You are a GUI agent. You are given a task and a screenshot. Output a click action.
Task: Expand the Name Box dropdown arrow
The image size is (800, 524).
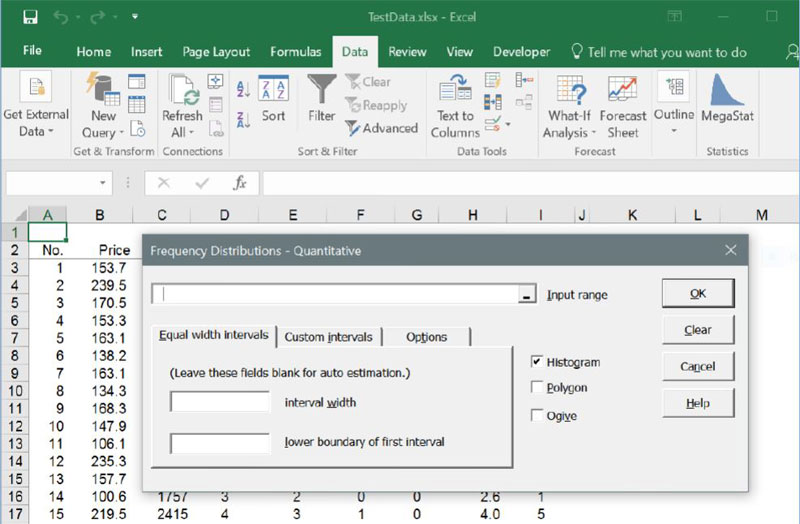click(103, 183)
